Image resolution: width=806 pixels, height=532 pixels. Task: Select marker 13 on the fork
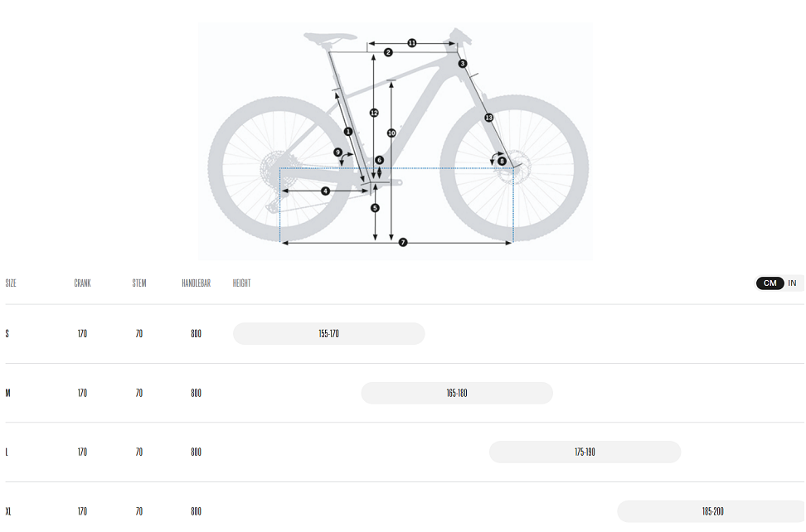click(489, 118)
